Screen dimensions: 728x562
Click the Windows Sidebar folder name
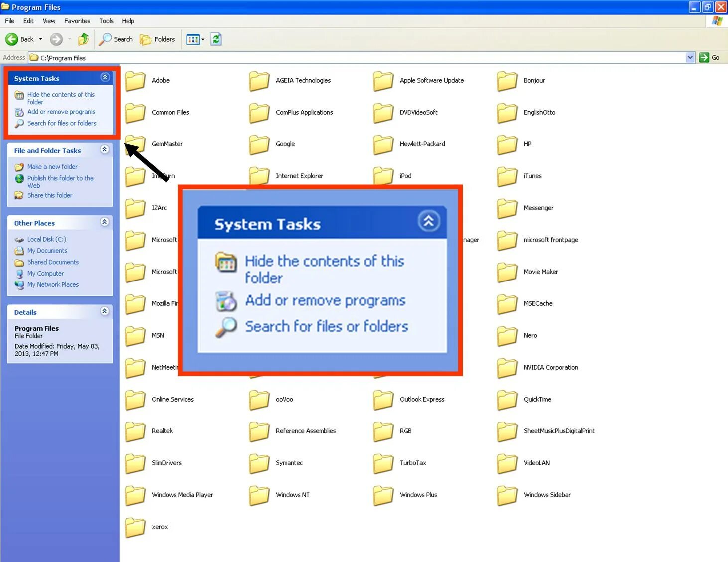tap(547, 495)
